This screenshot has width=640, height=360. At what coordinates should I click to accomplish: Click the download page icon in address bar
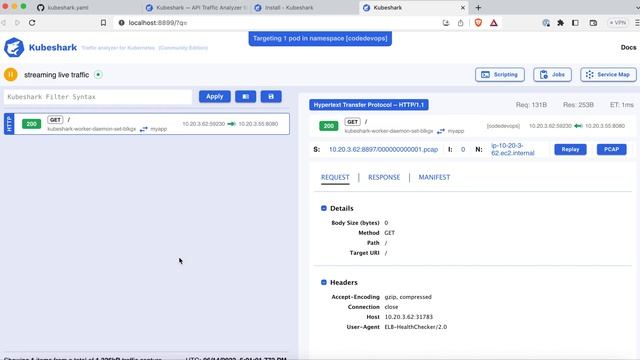[446, 23]
